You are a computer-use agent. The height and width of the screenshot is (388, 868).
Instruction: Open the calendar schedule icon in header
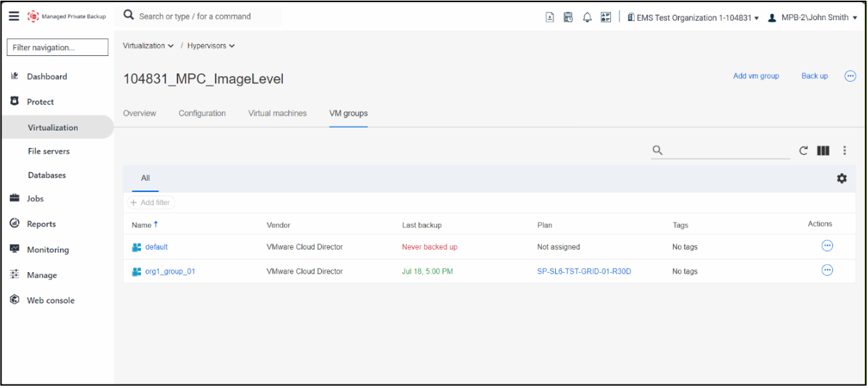click(x=568, y=17)
